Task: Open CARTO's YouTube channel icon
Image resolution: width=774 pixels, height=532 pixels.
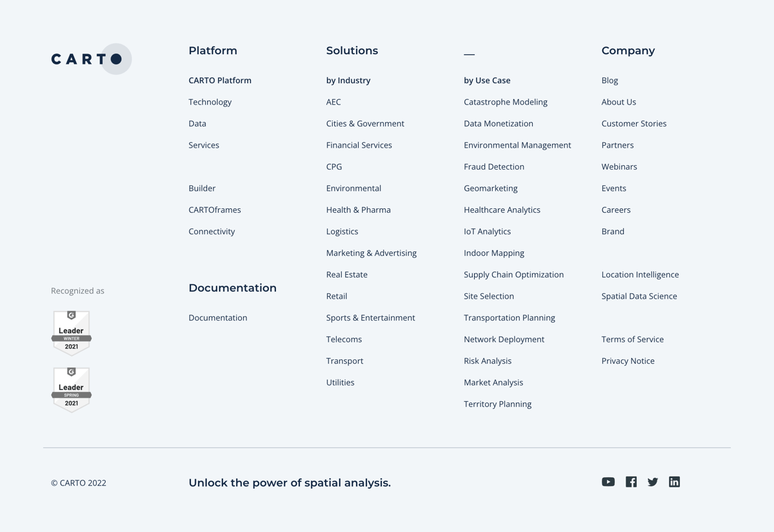Action: 608,482
